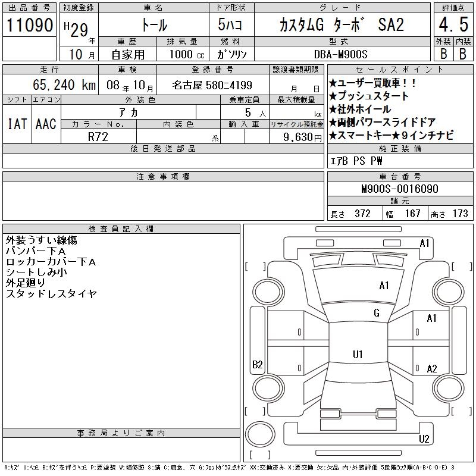476x476 pixels.
Task: Select height value 173
Action: click(x=460, y=214)
